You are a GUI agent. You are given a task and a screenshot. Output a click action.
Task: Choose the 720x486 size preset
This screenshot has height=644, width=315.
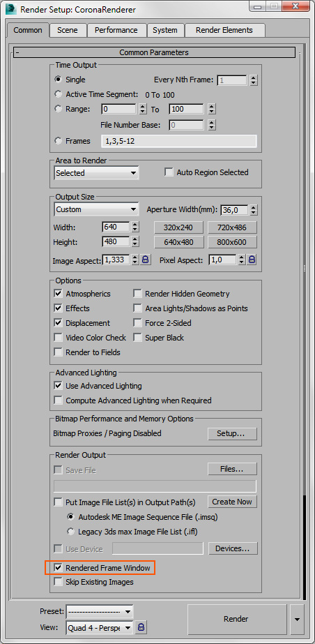(x=233, y=227)
